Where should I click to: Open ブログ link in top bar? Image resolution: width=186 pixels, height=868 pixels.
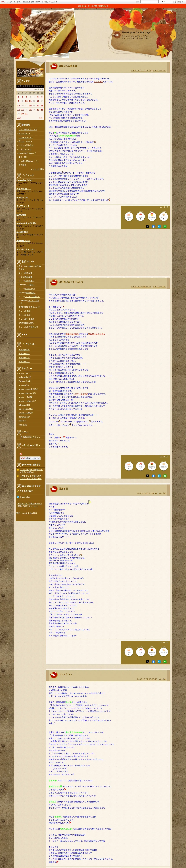tap(9, 2)
